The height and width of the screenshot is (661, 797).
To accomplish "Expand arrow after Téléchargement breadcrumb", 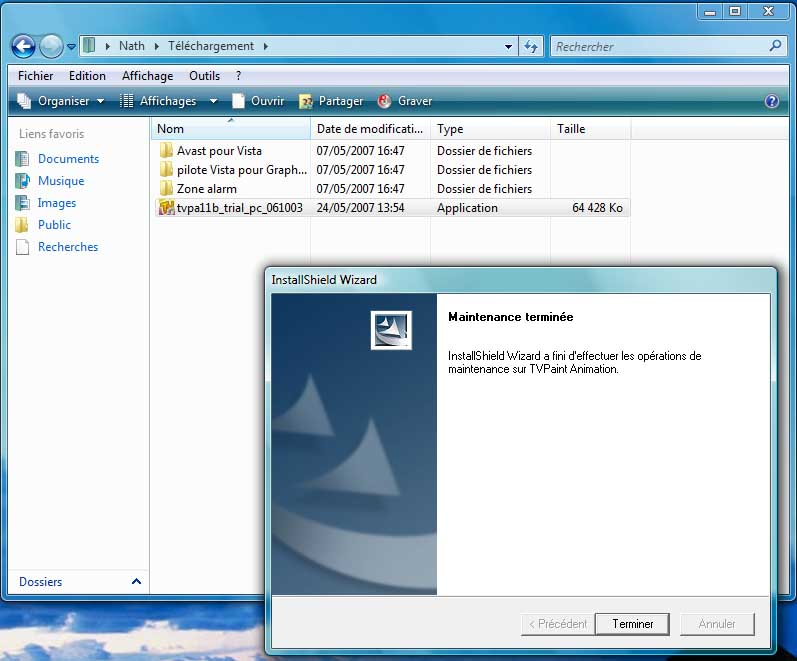I will pos(265,46).
